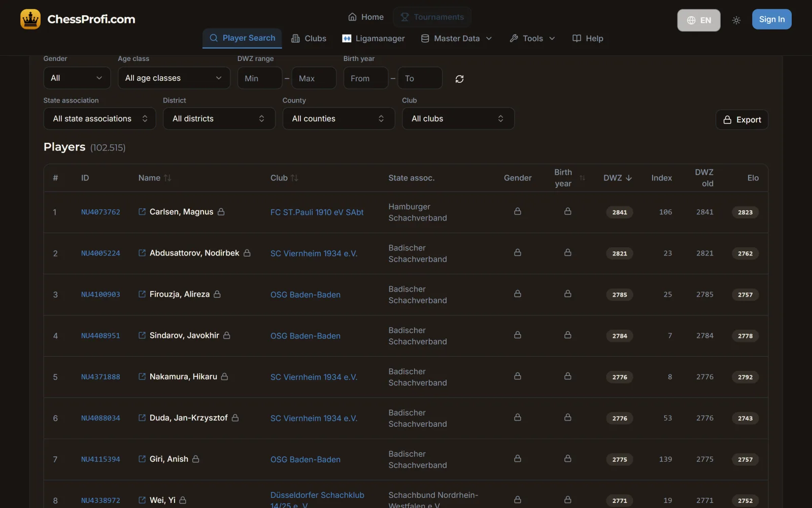Open the Clubs tab
The width and height of the screenshot is (812, 508).
coord(309,39)
